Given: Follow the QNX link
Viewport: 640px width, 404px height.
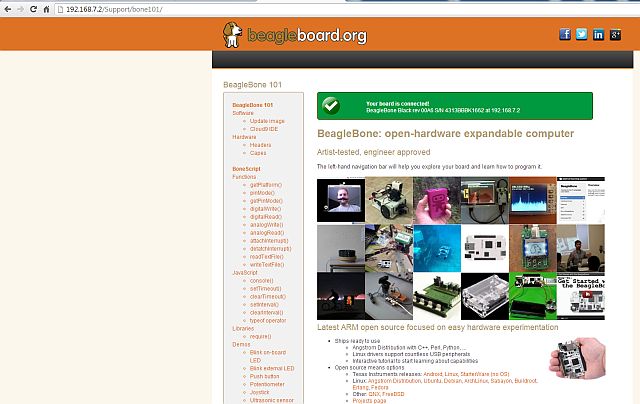Looking at the screenshot, I should (x=374, y=394).
